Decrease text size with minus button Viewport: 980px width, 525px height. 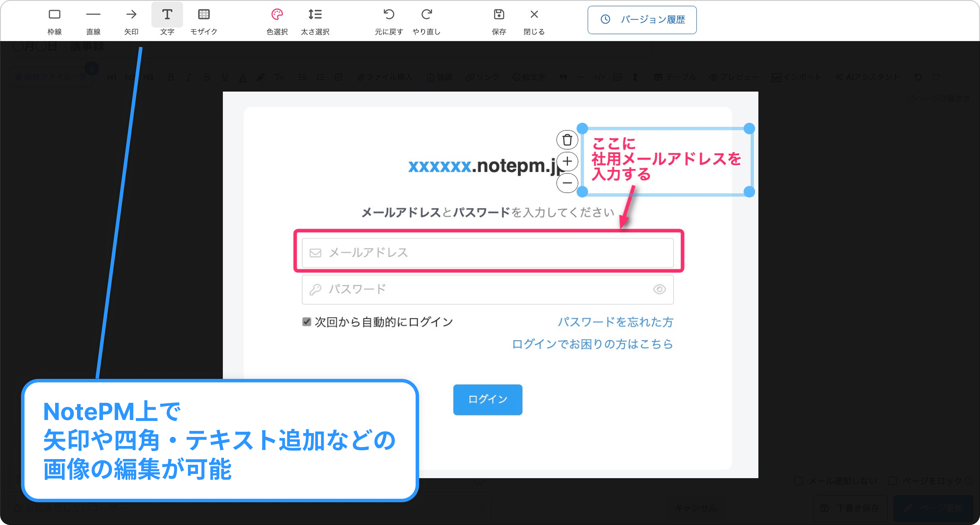coord(567,183)
